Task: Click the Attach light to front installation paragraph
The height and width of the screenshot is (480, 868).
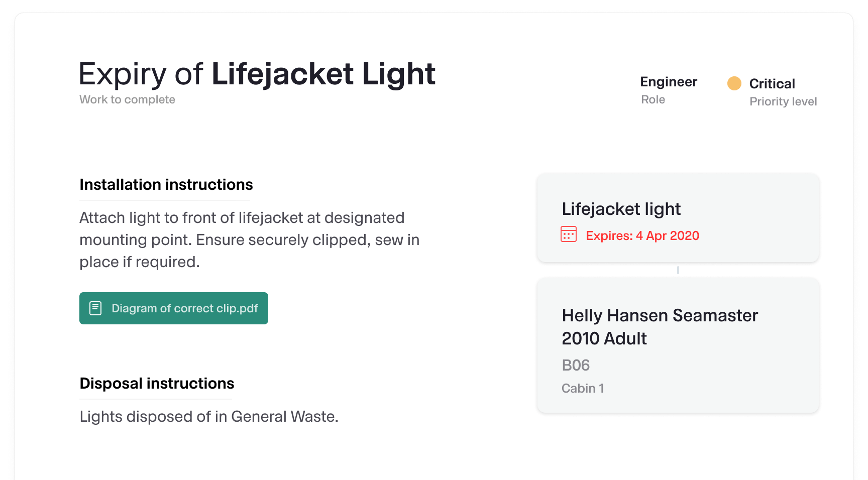Action: pos(249,239)
